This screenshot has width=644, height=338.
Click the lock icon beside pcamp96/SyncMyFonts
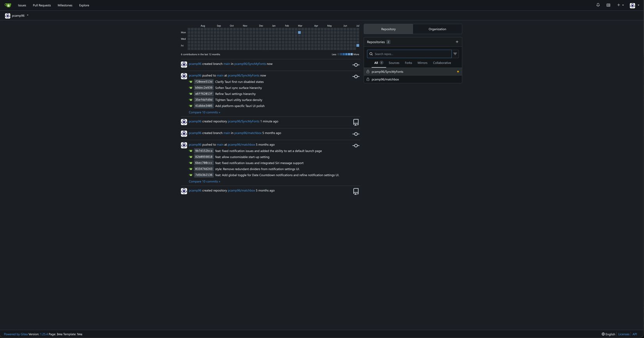(x=368, y=72)
